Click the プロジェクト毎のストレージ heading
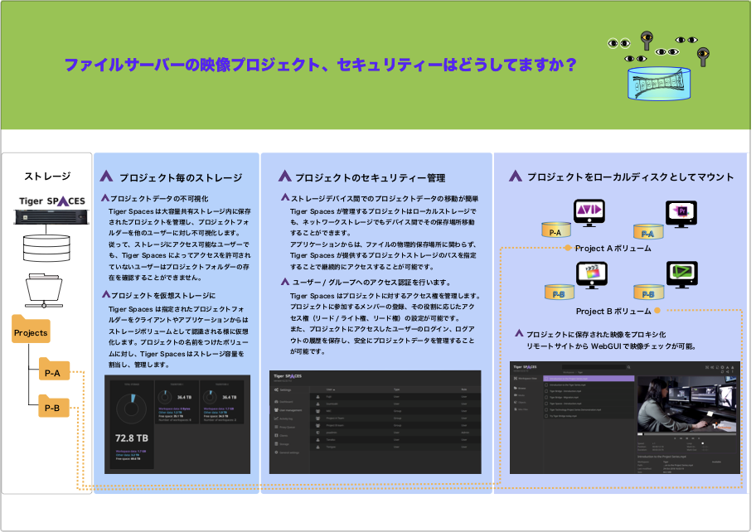 tap(181, 178)
